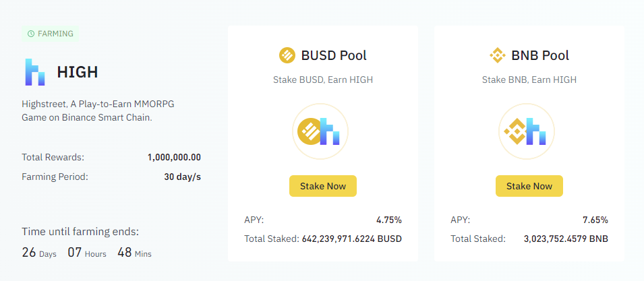
Task: Click the HIGH project name heading
Action: [x=78, y=72]
